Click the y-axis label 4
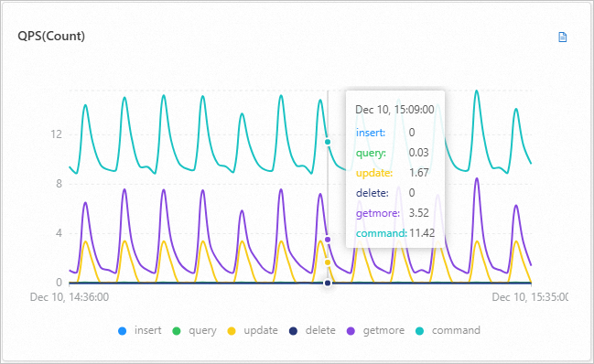This screenshot has width=594, height=364. tap(59, 233)
